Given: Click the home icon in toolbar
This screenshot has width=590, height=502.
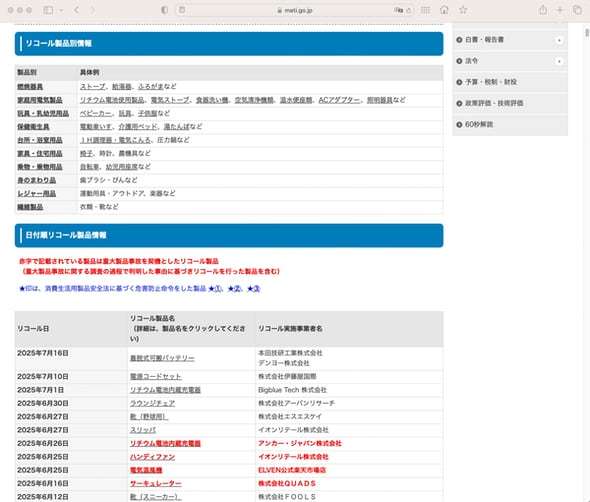Looking at the screenshot, I should pyautogui.click(x=444, y=10).
